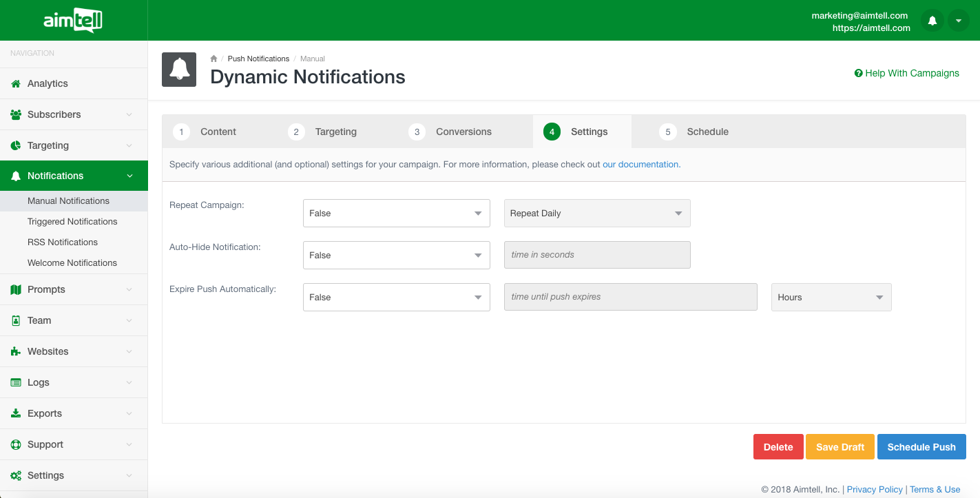980x498 pixels.
Task: Click the Websites sidebar icon
Action: (14, 351)
